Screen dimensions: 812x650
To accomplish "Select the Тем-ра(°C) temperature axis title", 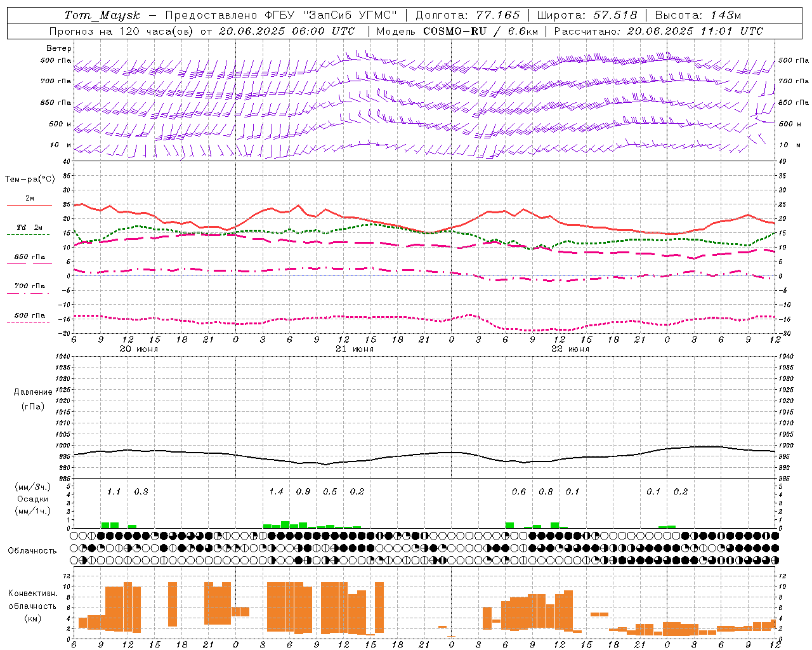I will [x=30, y=179].
